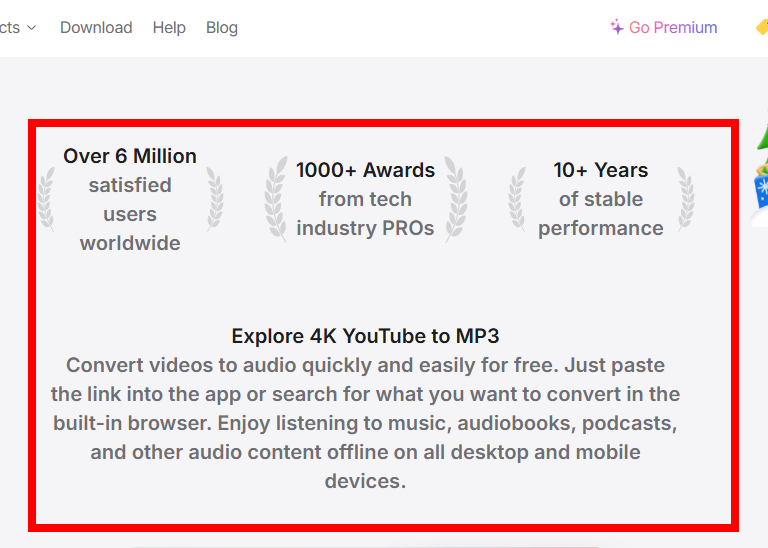Click 'from tech industry PROs' text
768x548 pixels.
pos(365,214)
